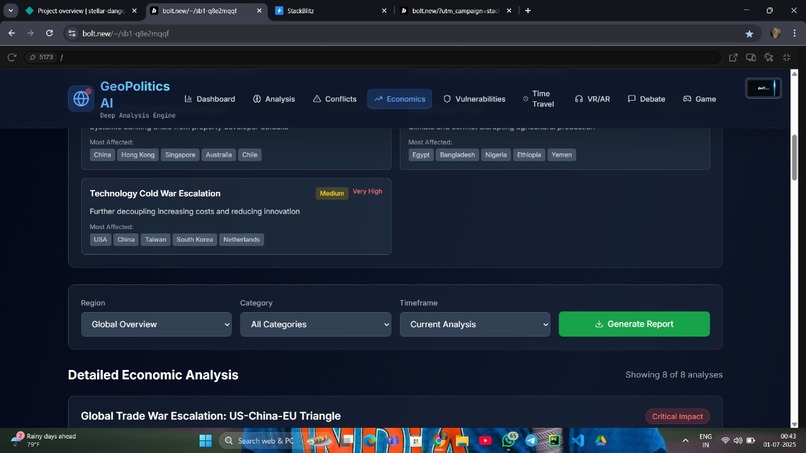
Task: Click the exit fullscreen preview icon
Action: tap(786, 57)
